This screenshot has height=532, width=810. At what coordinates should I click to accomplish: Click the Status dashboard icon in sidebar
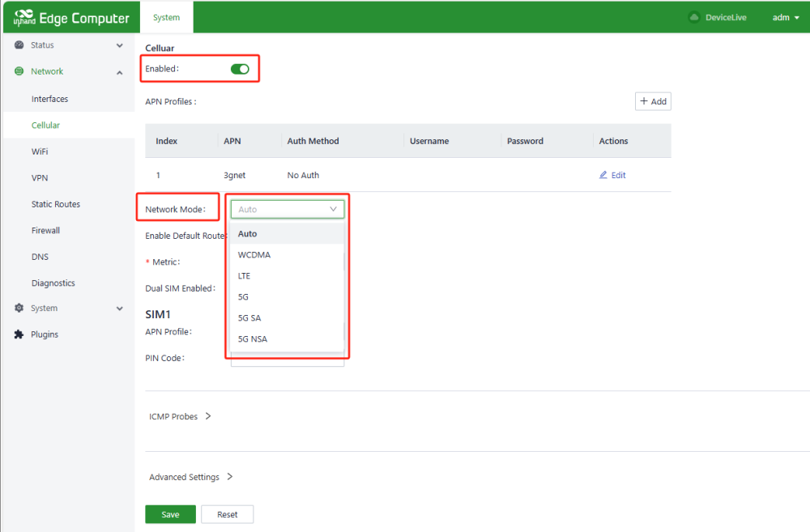point(19,45)
